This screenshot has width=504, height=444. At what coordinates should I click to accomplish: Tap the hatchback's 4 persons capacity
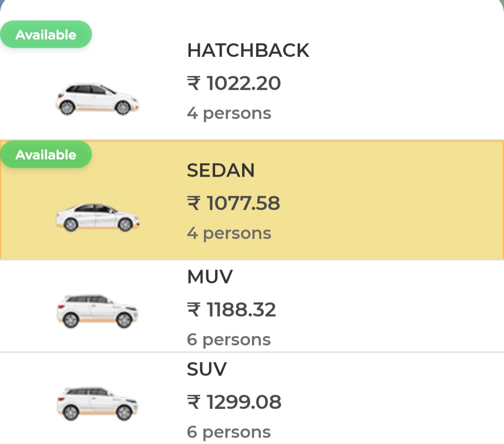point(229,114)
